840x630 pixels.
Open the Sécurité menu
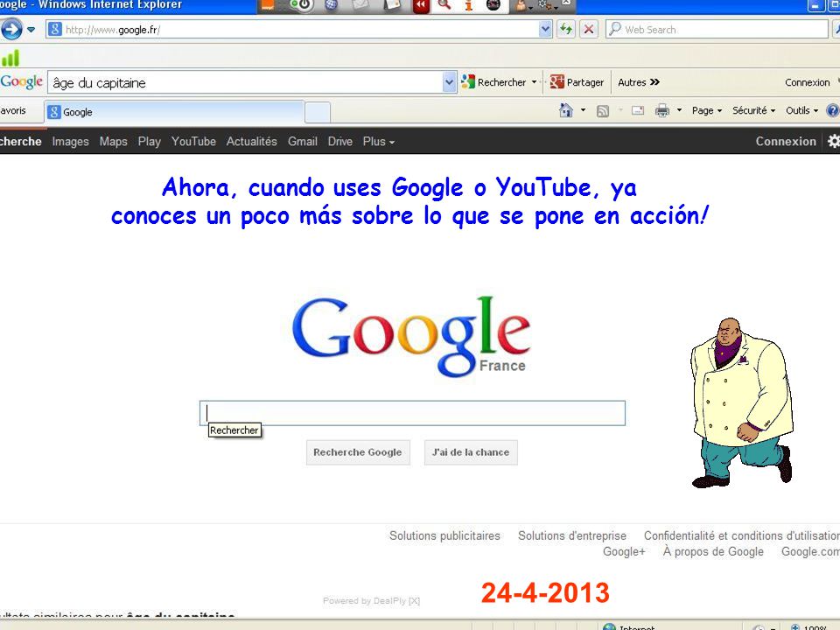click(753, 110)
